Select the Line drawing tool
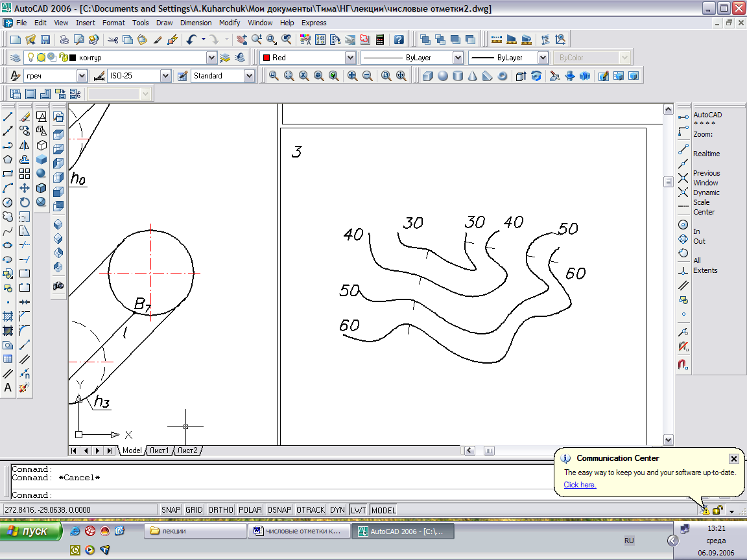747x560 pixels. pyautogui.click(x=8, y=117)
